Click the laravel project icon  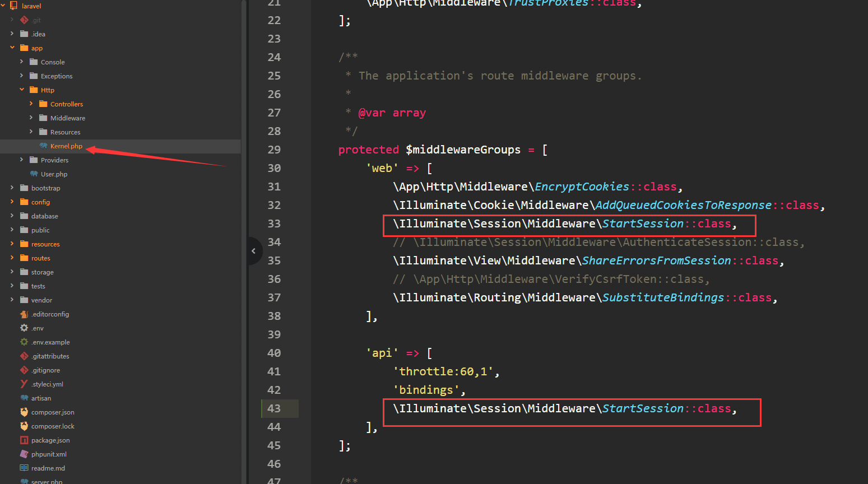click(x=14, y=6)
